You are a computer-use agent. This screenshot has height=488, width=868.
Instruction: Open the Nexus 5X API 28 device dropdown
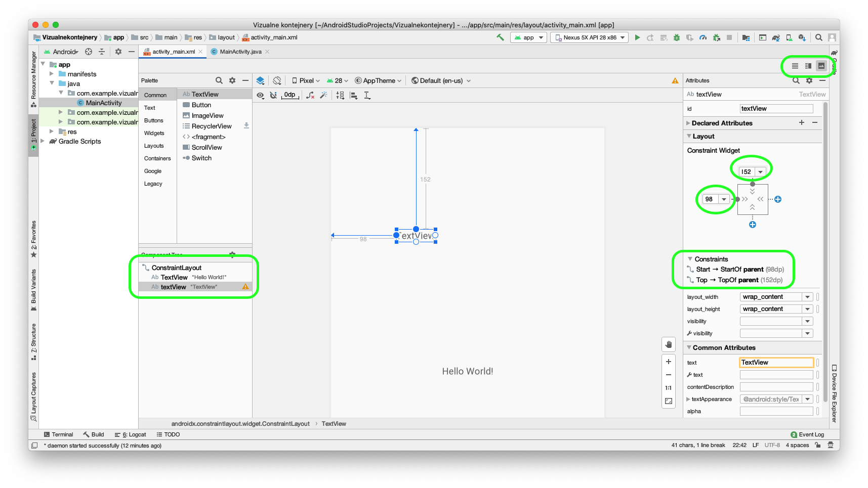590,37
